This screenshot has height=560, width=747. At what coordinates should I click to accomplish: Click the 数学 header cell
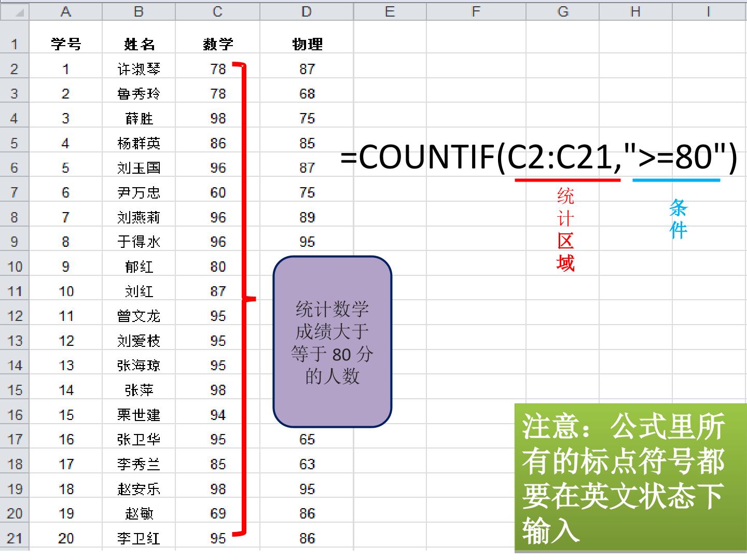(x=217, y=44)
